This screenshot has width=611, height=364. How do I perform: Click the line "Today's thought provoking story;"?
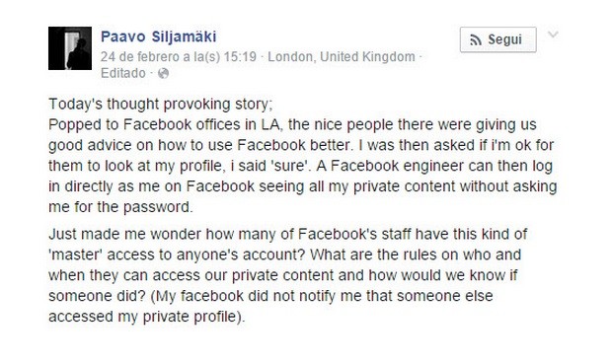161,105
